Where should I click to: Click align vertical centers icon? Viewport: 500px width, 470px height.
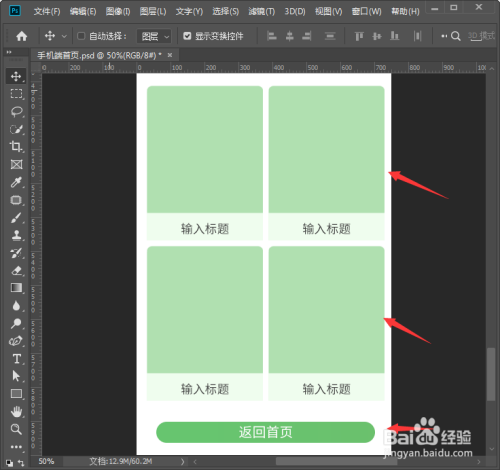pos(377,36)
